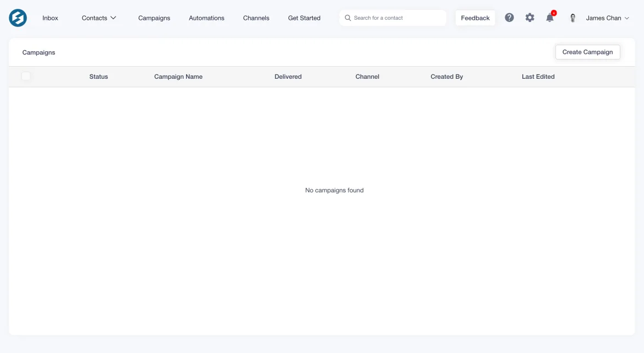Click the Campaign Name column header
644x353 pixels.
178,77
